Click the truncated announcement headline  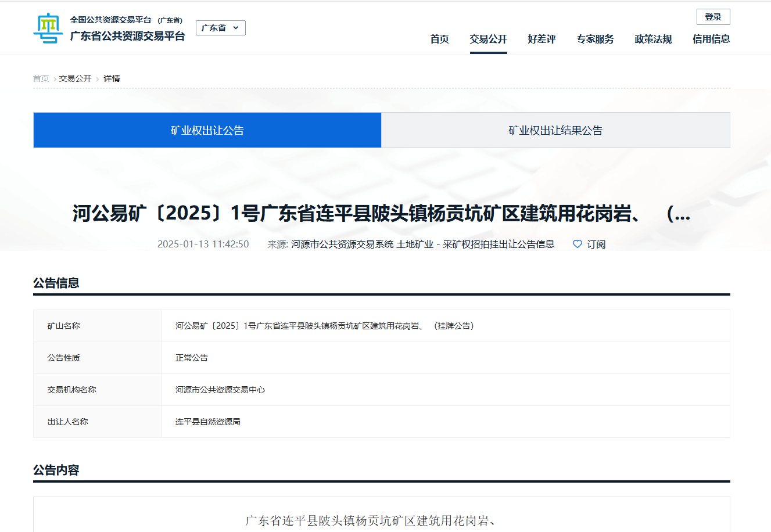381,214
